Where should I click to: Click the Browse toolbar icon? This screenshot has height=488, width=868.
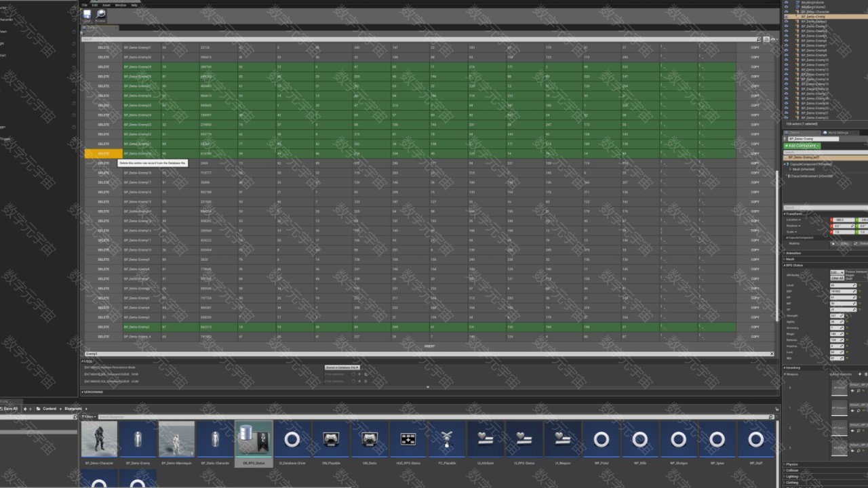[100, 16]
